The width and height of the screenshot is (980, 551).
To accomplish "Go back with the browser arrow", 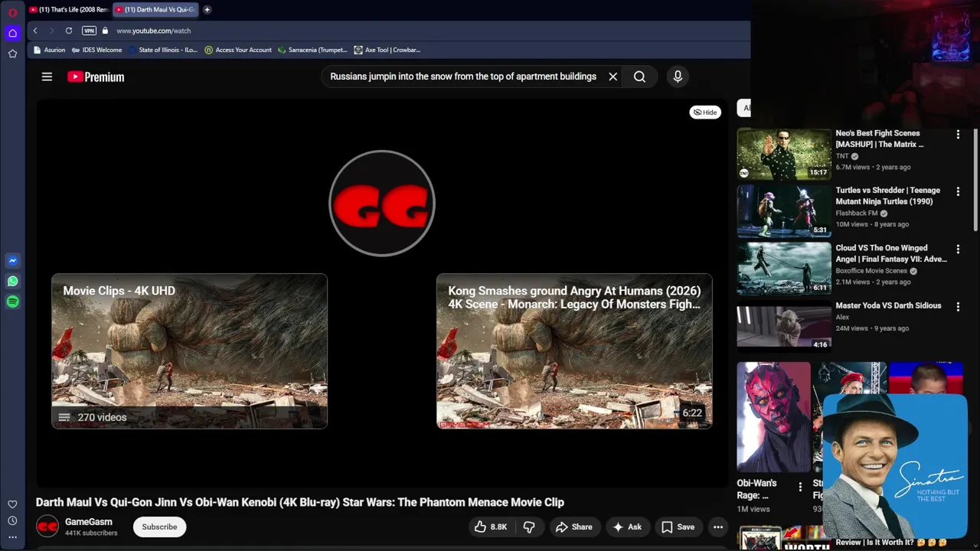I will 35,31.
